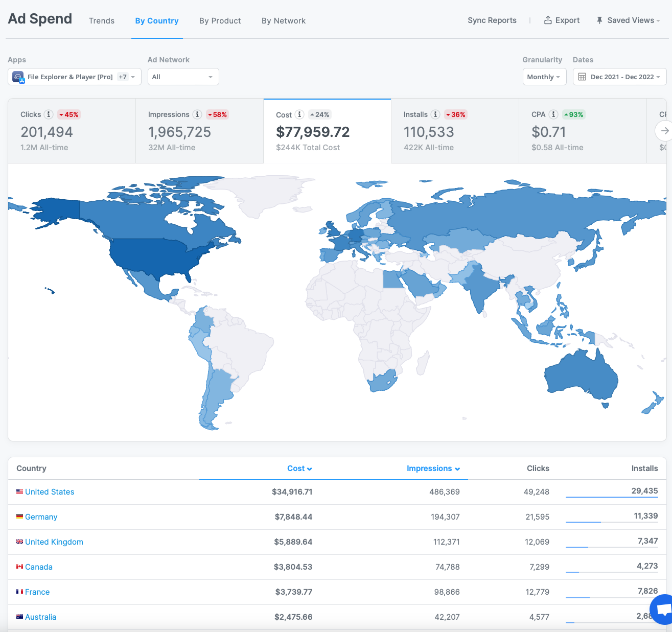
Task: Click the info icon next to Clicks
Action: click(x=49, y=114)
